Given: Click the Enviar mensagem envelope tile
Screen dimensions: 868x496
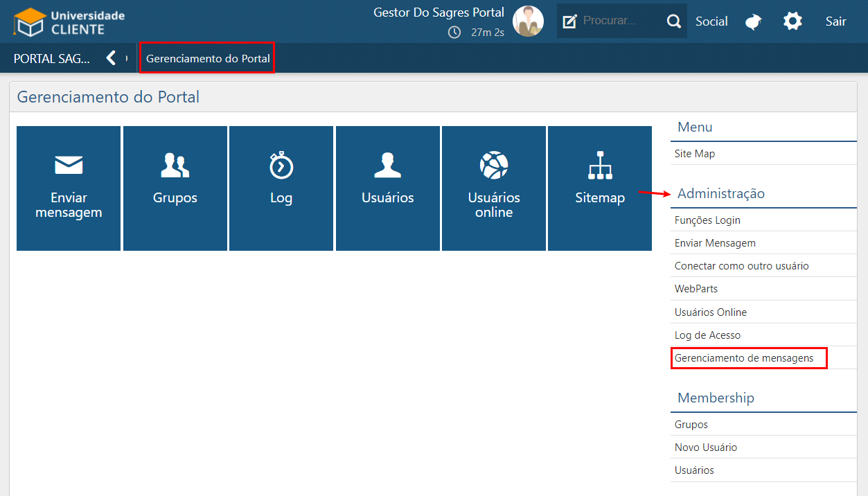Looking at the screenshot, I should (x=69, y=188).
